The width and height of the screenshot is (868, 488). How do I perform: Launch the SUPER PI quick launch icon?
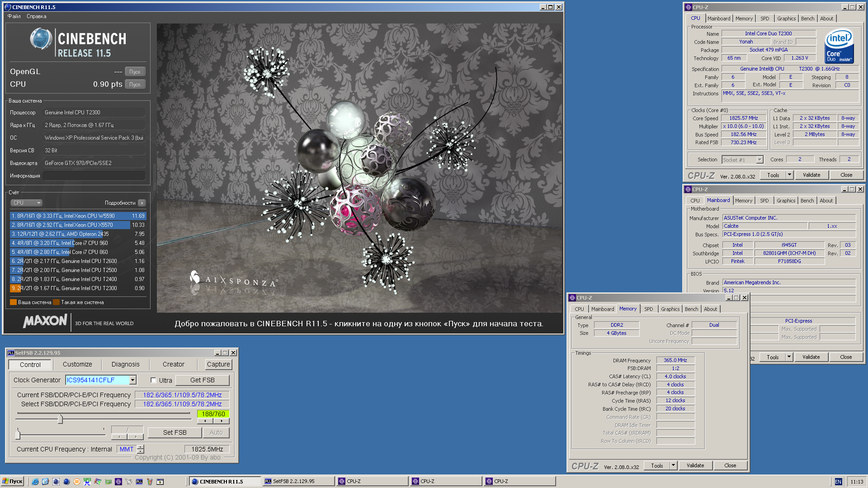click(x=87, y=482)
